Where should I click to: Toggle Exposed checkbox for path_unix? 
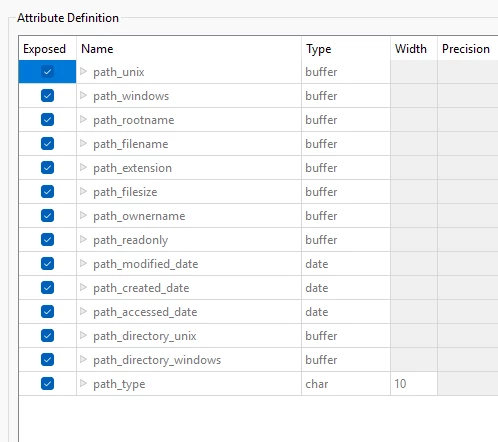[x=47, y=72]
